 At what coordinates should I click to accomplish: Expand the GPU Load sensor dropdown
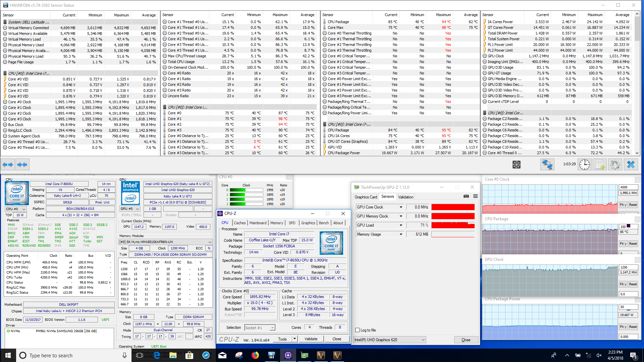click(x=401, y=225)
